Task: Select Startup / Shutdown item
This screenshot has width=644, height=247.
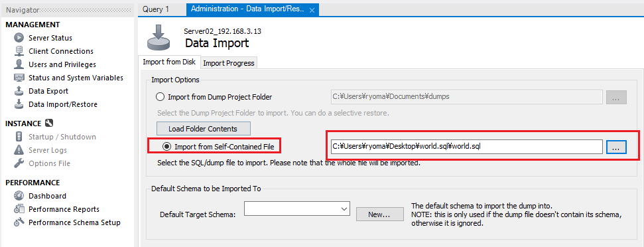Action: 62,137
